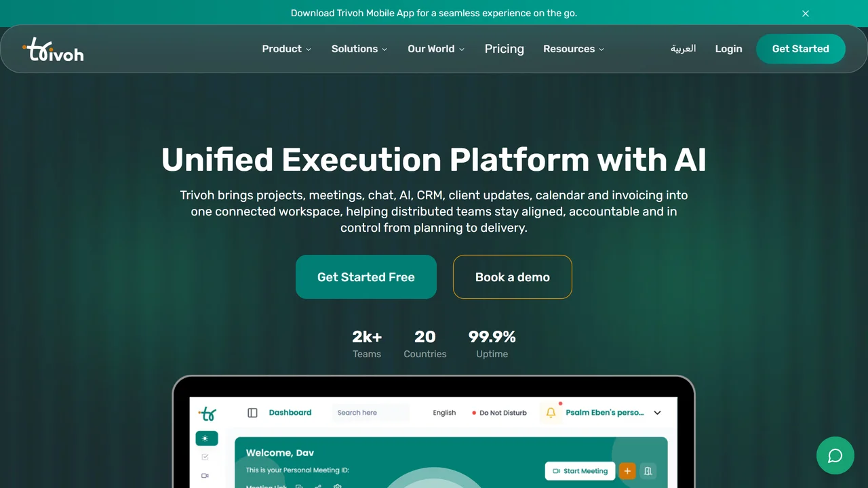Click the Trivoh logo in the navbar

(x=53, y=49)
